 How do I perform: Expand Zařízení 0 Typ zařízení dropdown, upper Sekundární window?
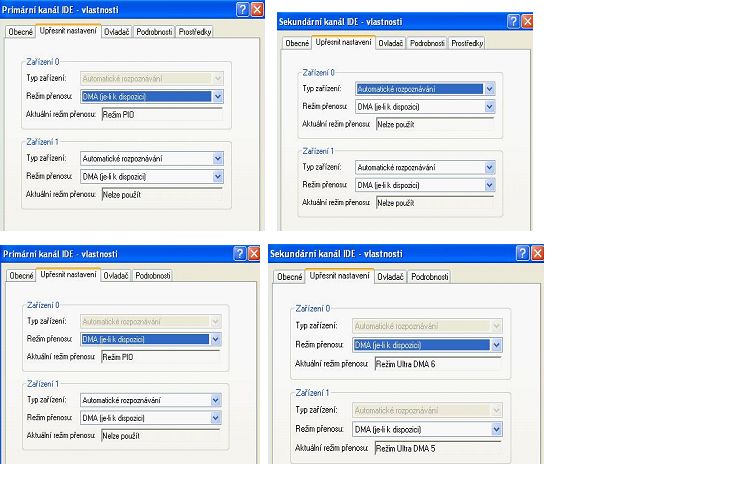(x=489, y=89)
